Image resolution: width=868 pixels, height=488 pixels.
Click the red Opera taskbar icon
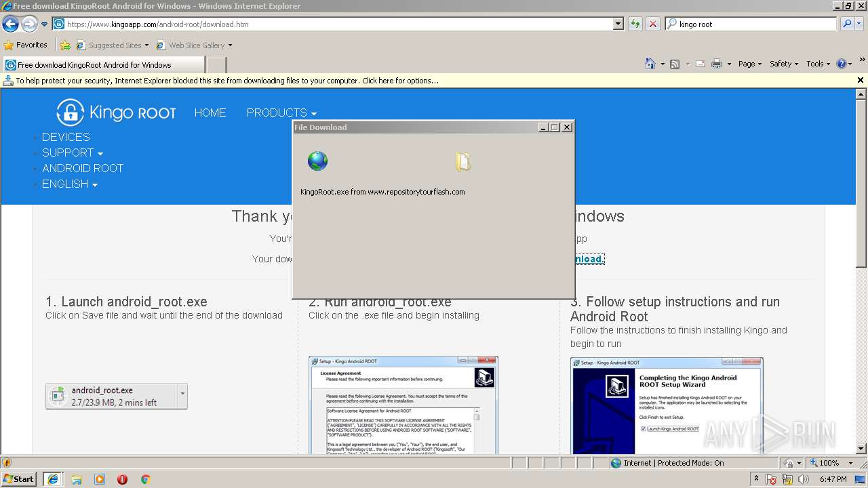coord(123,479)
